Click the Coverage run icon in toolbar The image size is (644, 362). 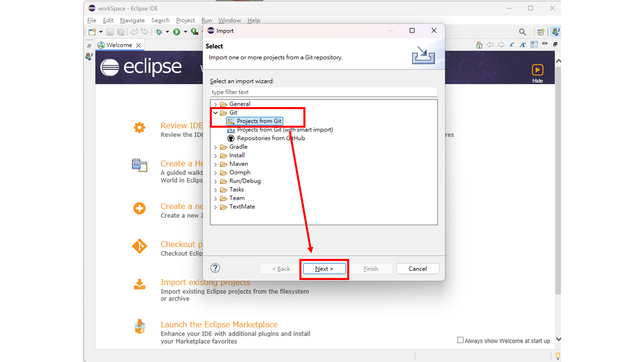[194, 32]
